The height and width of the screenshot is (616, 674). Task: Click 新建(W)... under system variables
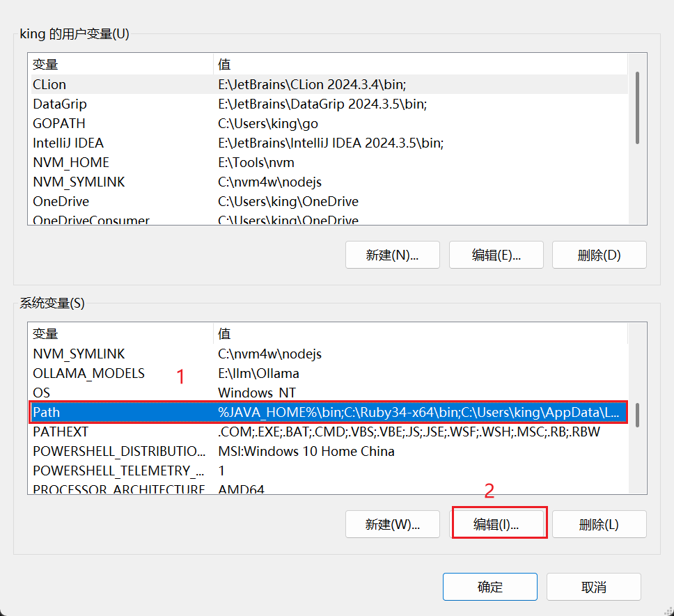(392, 524)
